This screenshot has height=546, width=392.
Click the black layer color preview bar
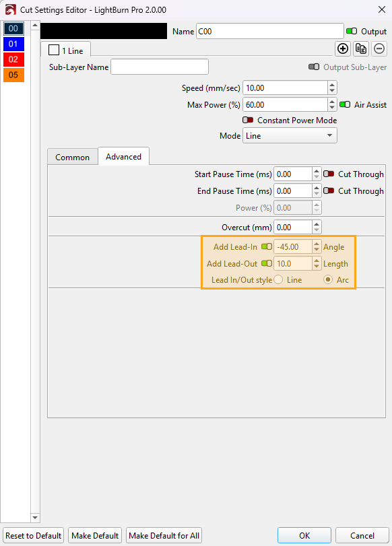pyautogui.click(x=104, y=31)
